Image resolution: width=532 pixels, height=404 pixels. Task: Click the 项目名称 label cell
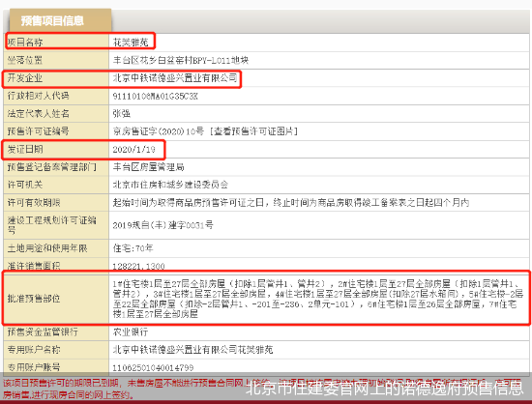coord(25,43)
